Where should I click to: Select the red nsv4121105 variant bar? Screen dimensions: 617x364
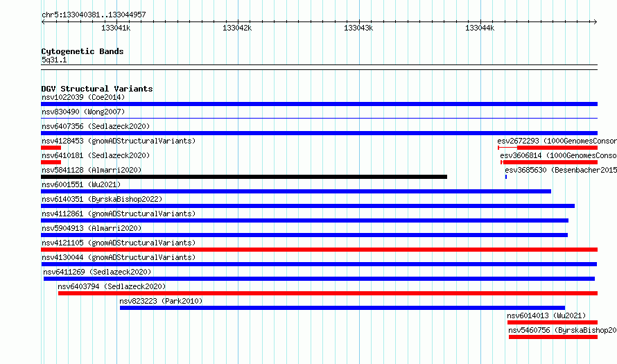[319, 250]
